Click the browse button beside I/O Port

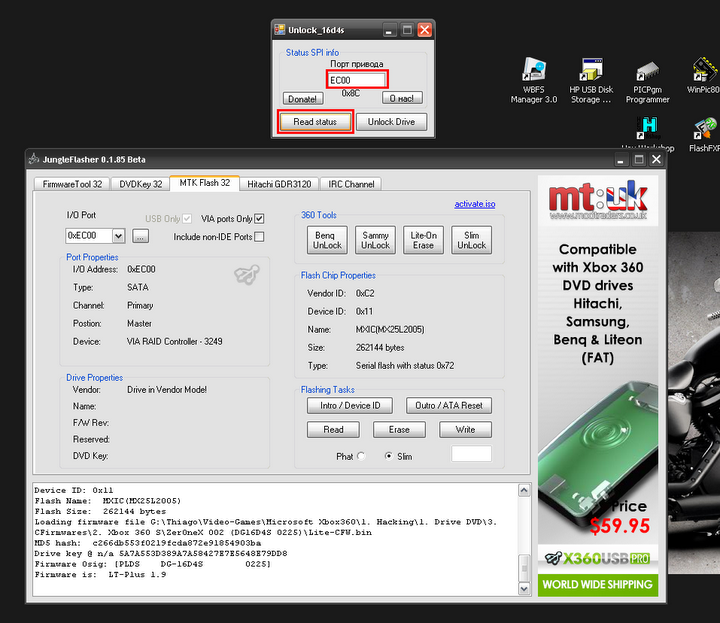pos(140,236)
